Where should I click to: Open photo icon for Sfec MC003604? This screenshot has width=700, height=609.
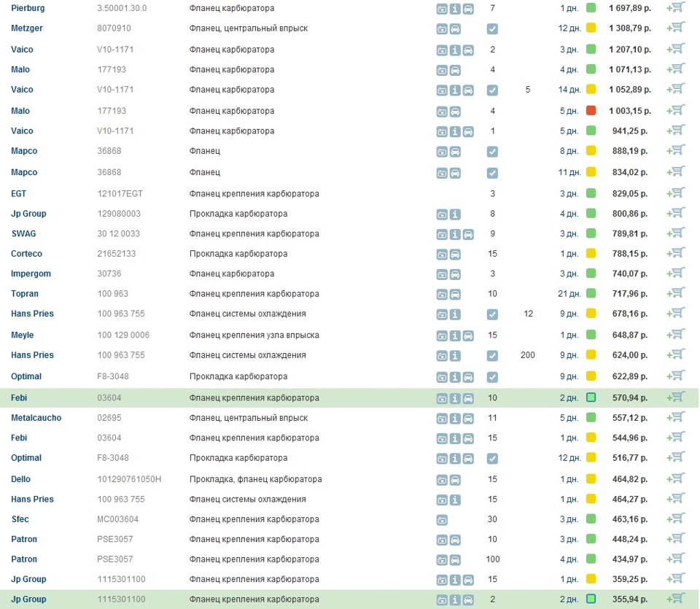click(x=442, y=520)
